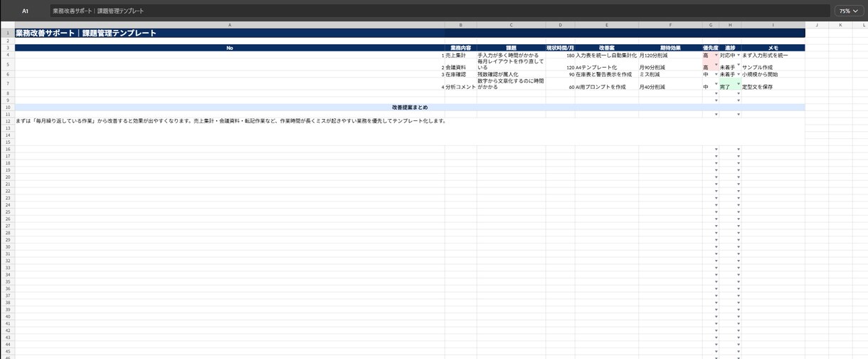The image size is (868, 359).
Task: Click the メモ header cell
Action: click(x=773, y=48)
